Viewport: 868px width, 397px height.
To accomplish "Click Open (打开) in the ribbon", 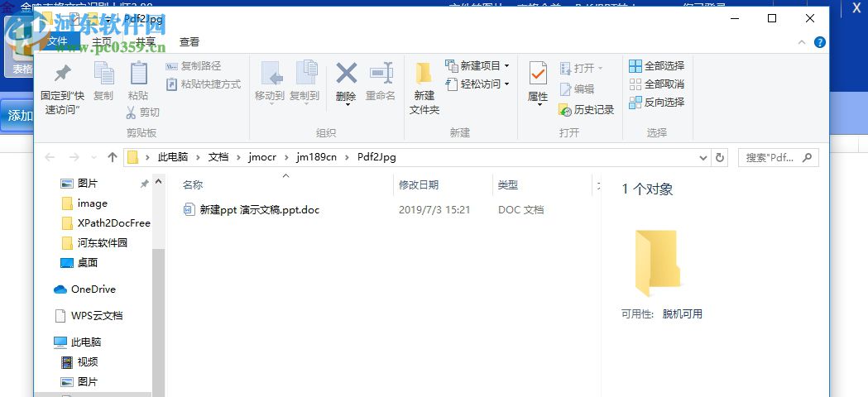I will 581,68.
